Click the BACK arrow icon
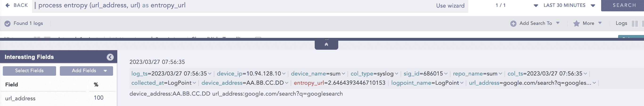The image size is (644, 106). tap(8, 5)
